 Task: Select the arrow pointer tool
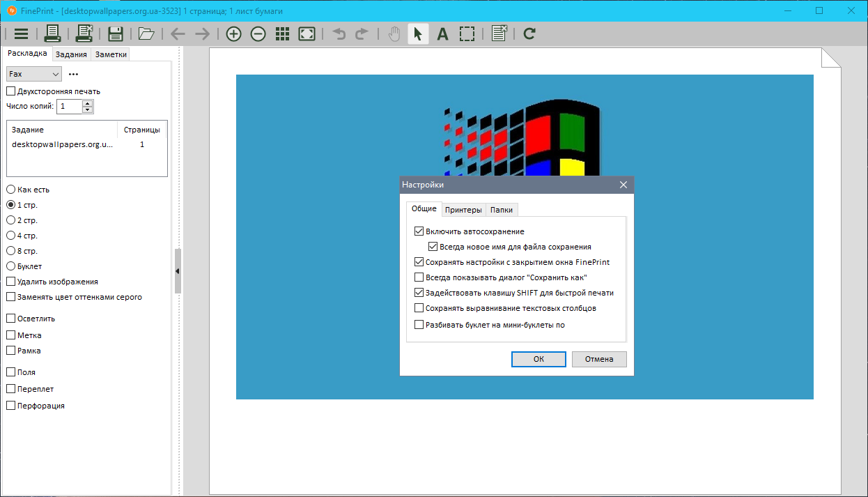click(417, 33)
